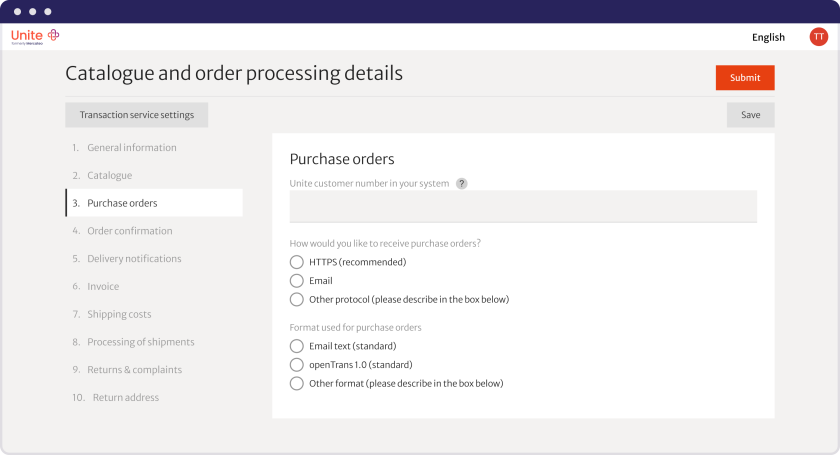Switch to Order confirmation section
Image resolution: width=840 pixels, height=455 pixels.
coord(129,231)
